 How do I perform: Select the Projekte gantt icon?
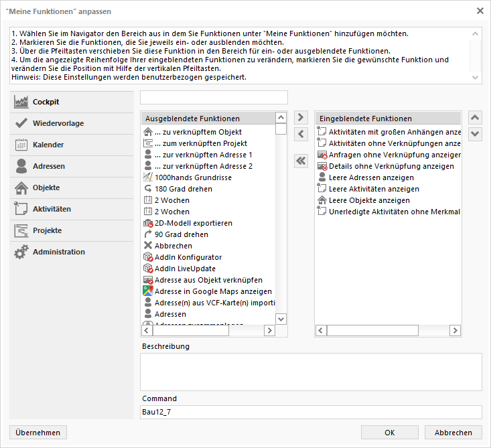pos(21,230)
